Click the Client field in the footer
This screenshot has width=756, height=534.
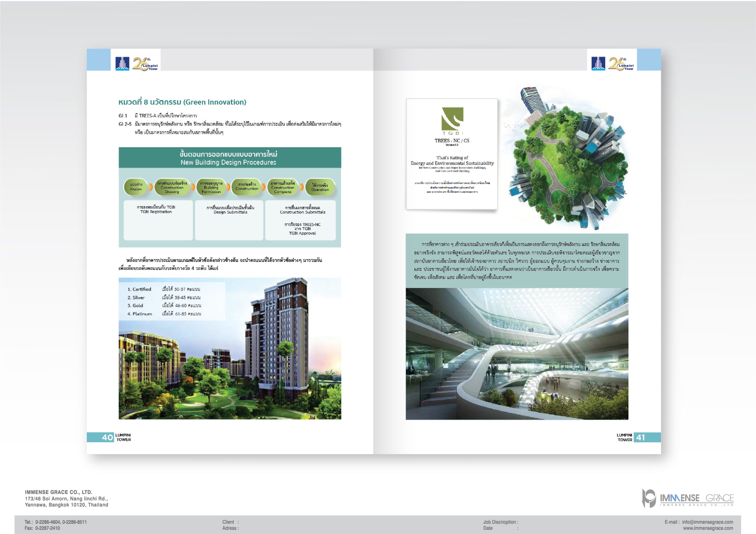(230, 522)
